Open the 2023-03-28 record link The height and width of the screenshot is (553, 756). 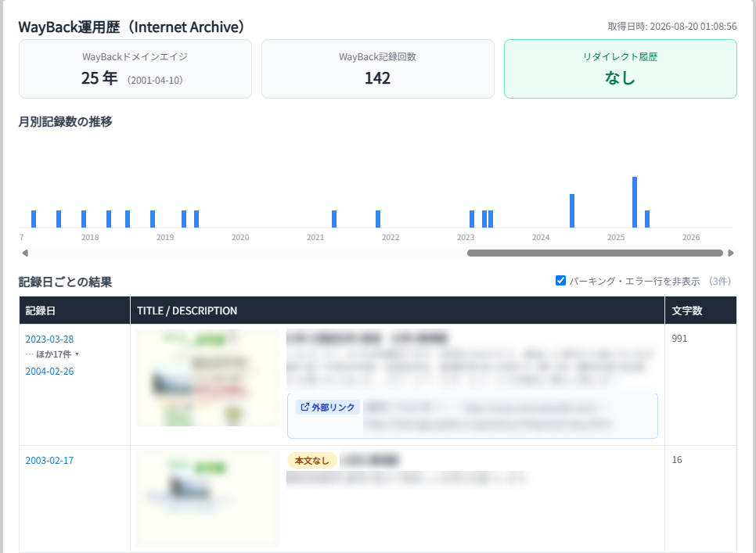click(x=49, y=339)
